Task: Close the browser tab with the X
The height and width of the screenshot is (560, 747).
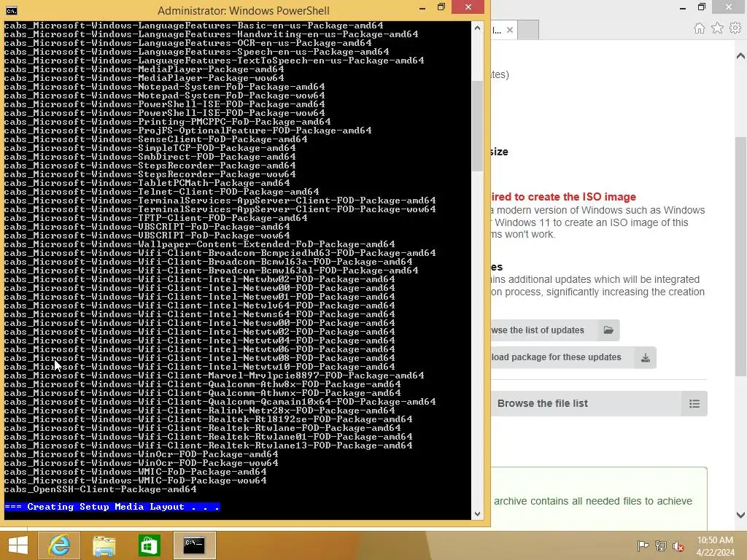Action: coord(510,30)
